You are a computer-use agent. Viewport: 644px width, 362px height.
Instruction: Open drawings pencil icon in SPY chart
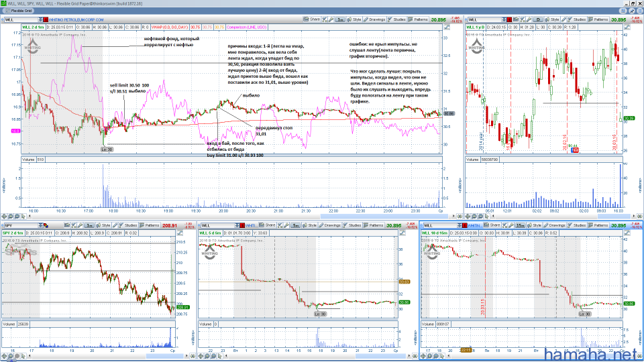[115, 225]
